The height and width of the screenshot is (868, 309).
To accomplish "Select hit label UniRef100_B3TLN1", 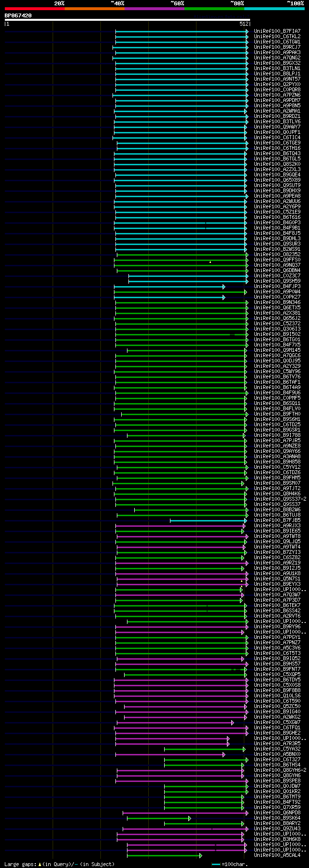I will pos(277,69).
